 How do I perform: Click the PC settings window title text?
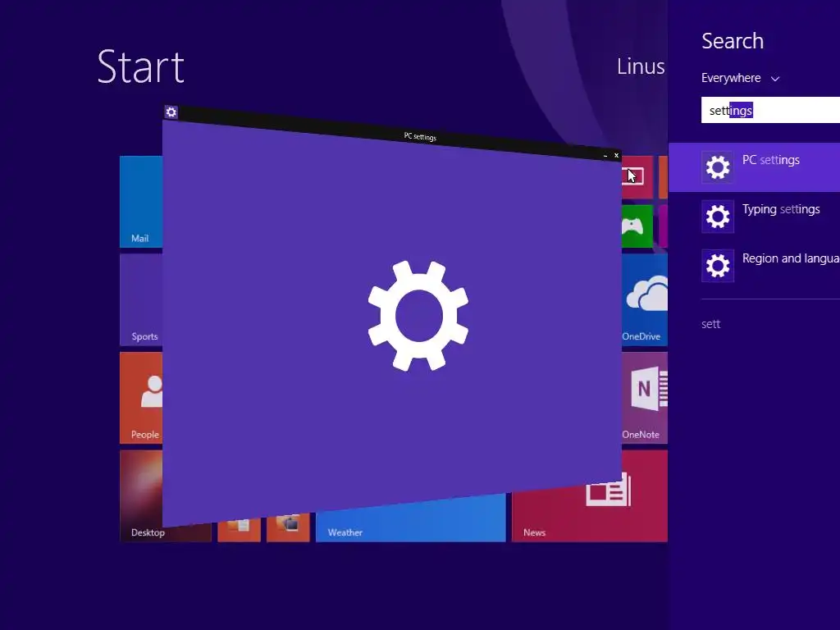(x=420, y=137)
